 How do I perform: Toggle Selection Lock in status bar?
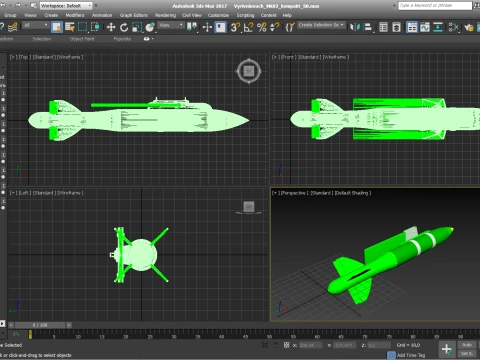click(x=275, y=345)
